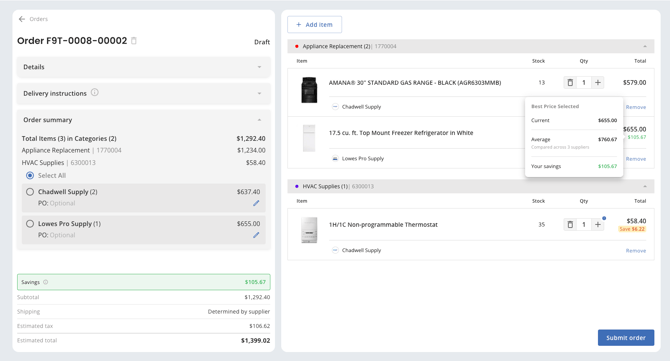Click the Estimated total $1,399.02 value

[x=256, y=340]
